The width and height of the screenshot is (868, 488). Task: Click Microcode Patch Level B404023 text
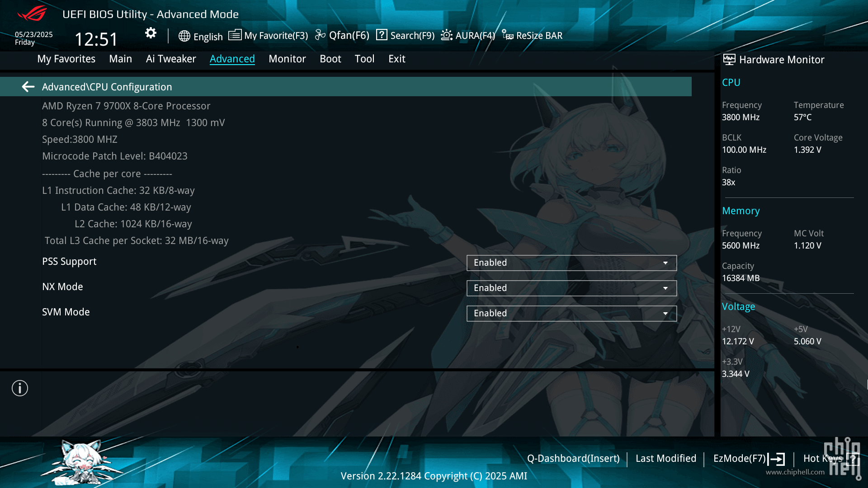point(114,156)
